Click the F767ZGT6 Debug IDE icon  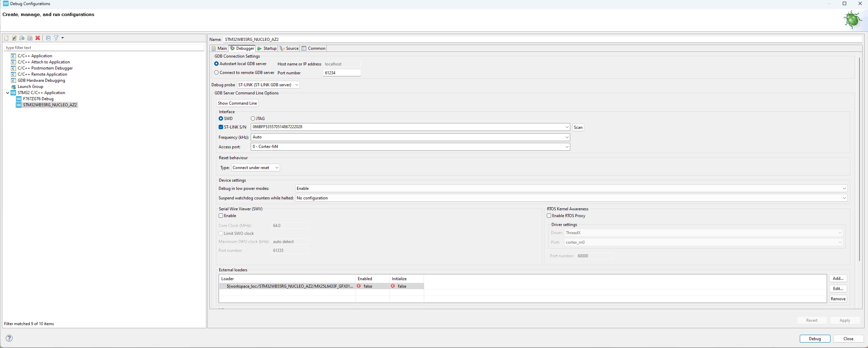pos(19,99)
